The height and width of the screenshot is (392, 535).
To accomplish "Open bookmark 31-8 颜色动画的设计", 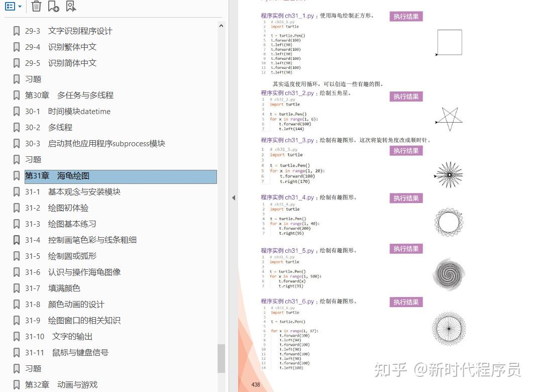I will [x=64, y=304].
